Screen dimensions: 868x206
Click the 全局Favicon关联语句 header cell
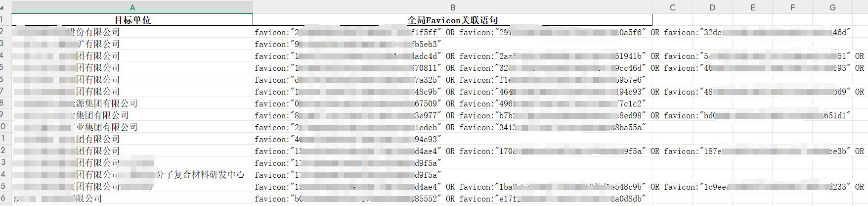tap(452, 20)
